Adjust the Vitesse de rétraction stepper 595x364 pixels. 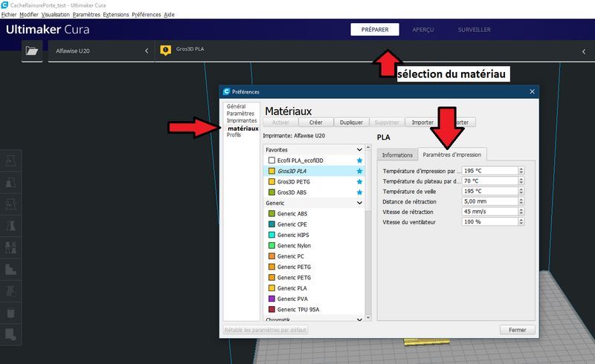pyautogui.click(x=521, y=212)
